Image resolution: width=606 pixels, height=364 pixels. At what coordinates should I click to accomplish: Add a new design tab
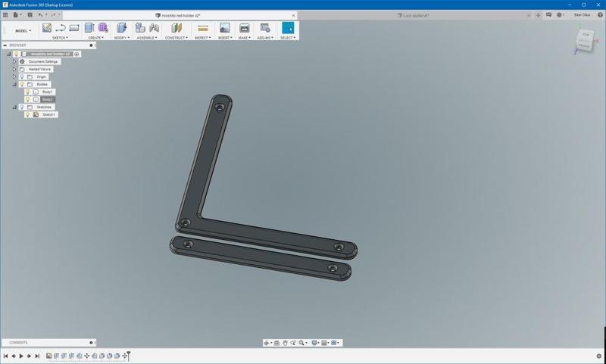(x=538, y=15)
